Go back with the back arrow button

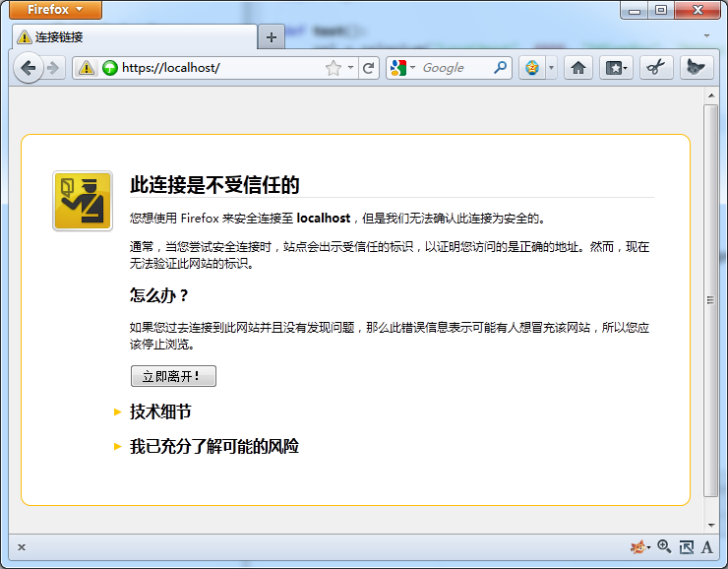[x=29, y=68]
